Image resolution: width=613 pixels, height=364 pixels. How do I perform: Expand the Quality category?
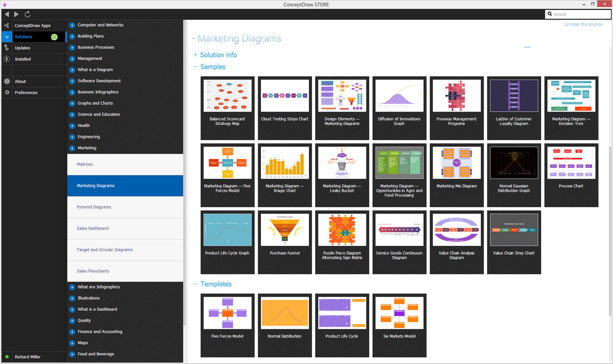coord(72,320)
